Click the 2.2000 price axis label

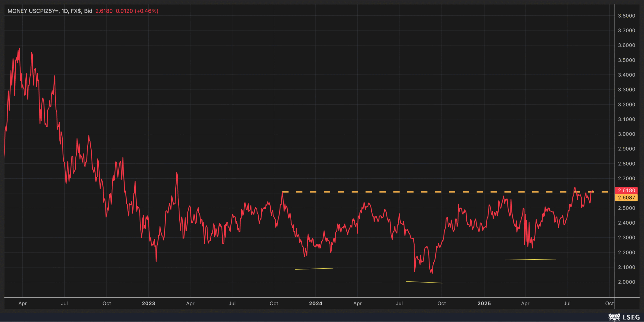tap(626, 253)
